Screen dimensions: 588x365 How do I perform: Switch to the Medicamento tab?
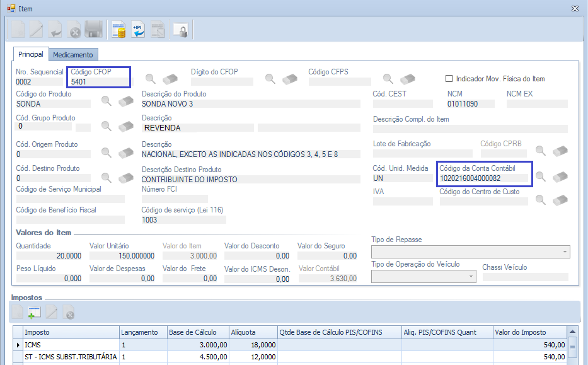pyautogui.click(x=72, y=55)
